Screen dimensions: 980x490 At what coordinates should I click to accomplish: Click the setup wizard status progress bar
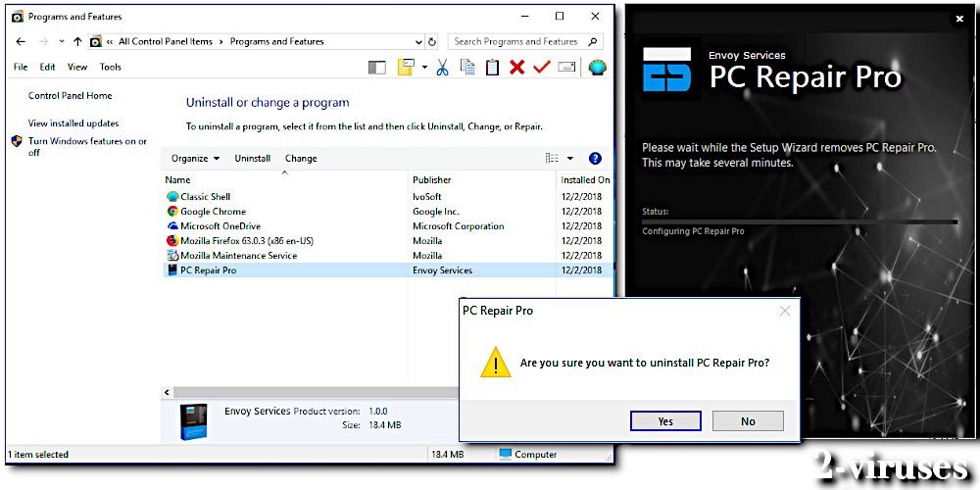pos(800,221)
